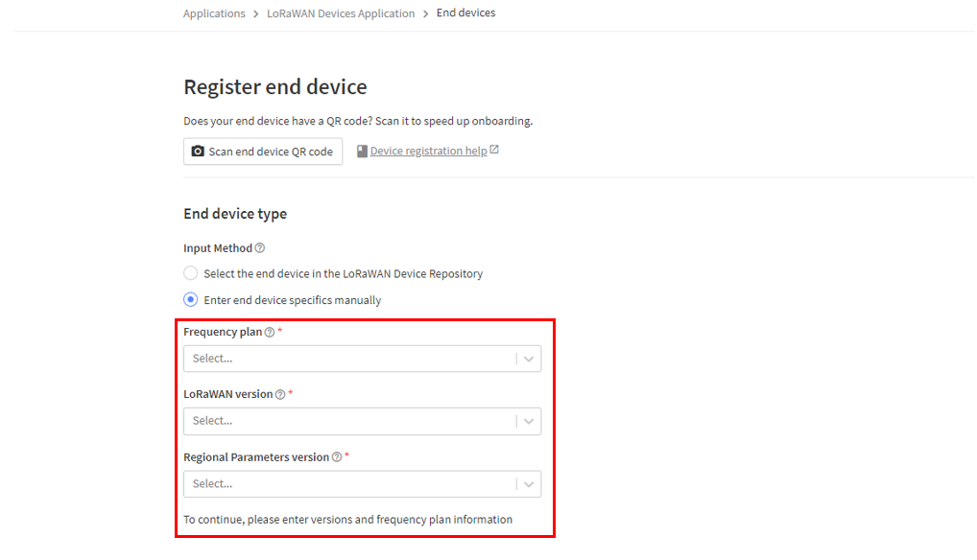Open the LoRaWAN version dropdown
The image size is (977, 560).
(x=362, y=421)
